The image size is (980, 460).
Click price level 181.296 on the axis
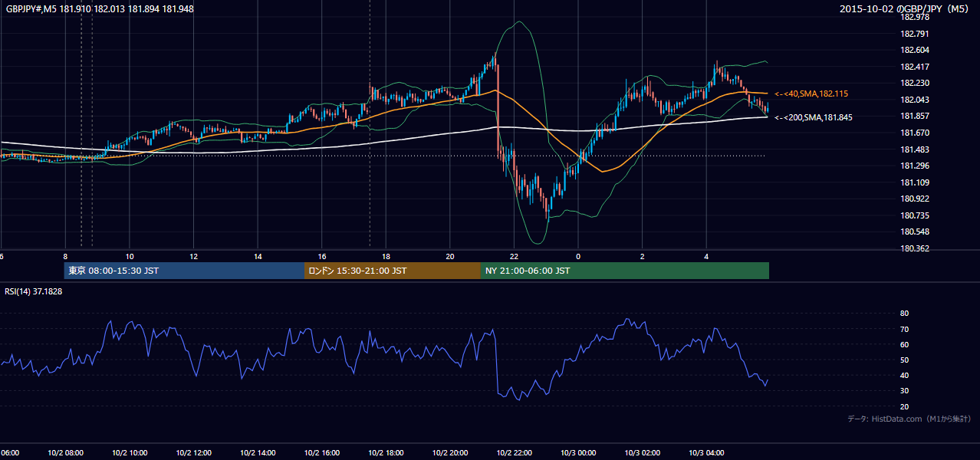[x=915, y=166]
